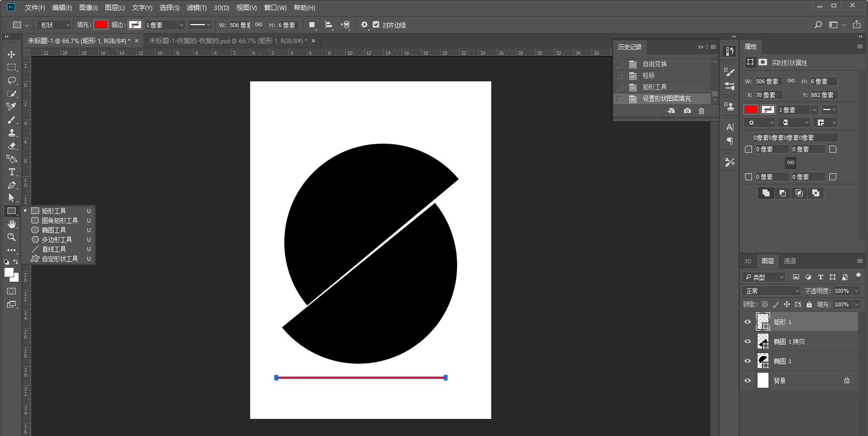The image size is (868, 436).
Task: Select the Move tool
Action: [11, 54]
